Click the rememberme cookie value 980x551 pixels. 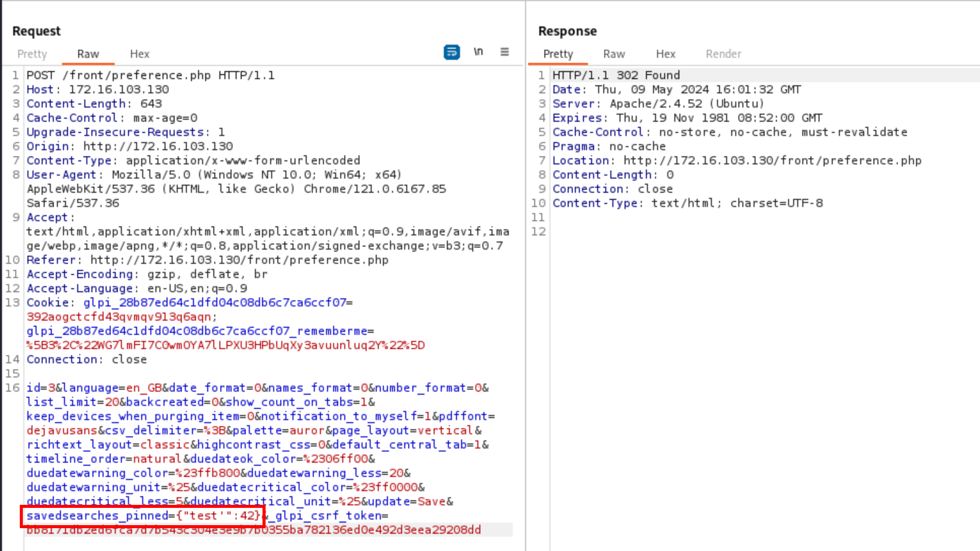225,345
